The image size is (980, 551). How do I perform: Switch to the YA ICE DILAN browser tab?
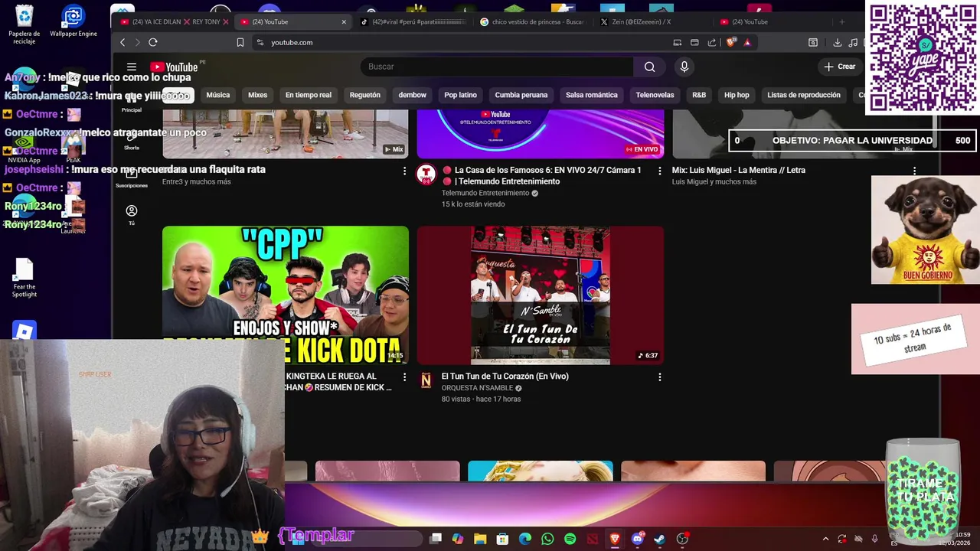(x=175, y=21)
